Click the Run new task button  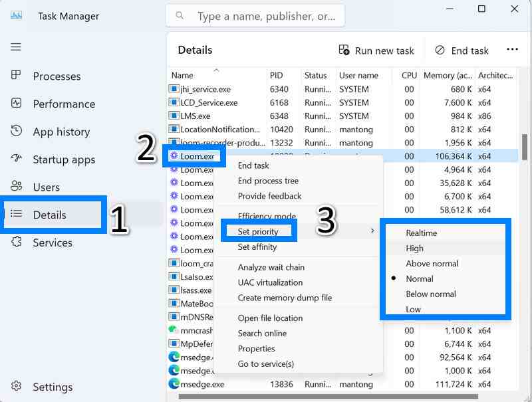click(x=376, y=50)
